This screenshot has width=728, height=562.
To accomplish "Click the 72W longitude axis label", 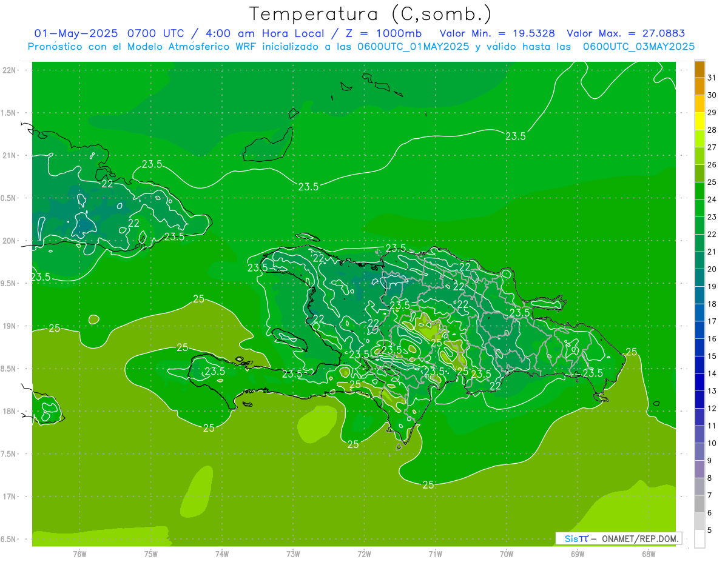I will click(364, 554).
